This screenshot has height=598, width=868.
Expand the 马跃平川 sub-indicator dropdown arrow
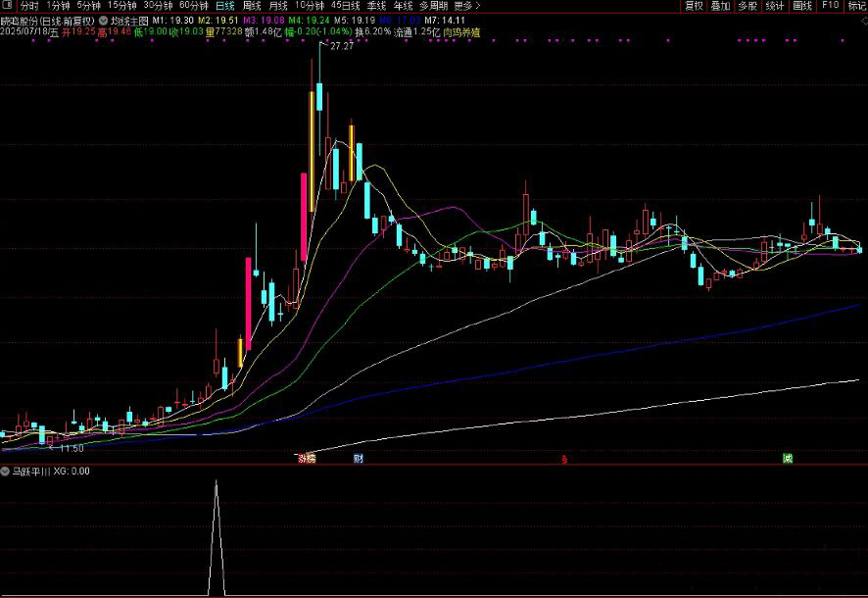pos(6,472)
